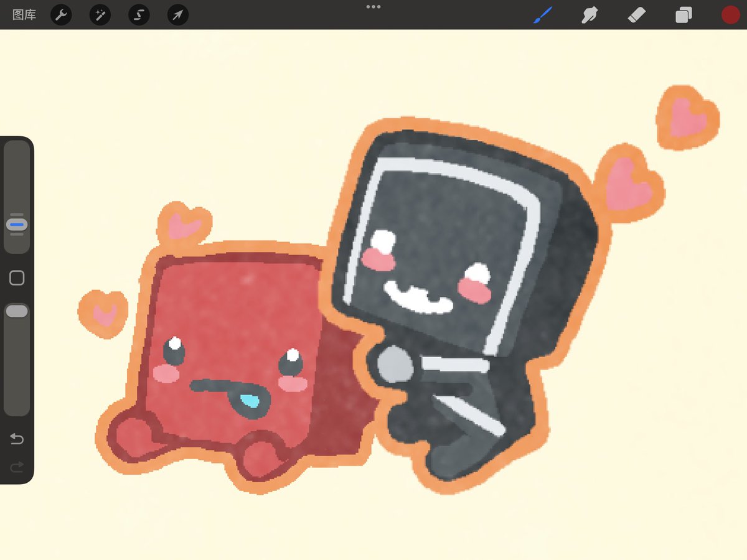The image size is (747, 560).
Task: Select the Smudge finger tool
Action: [x=590, y=15]
